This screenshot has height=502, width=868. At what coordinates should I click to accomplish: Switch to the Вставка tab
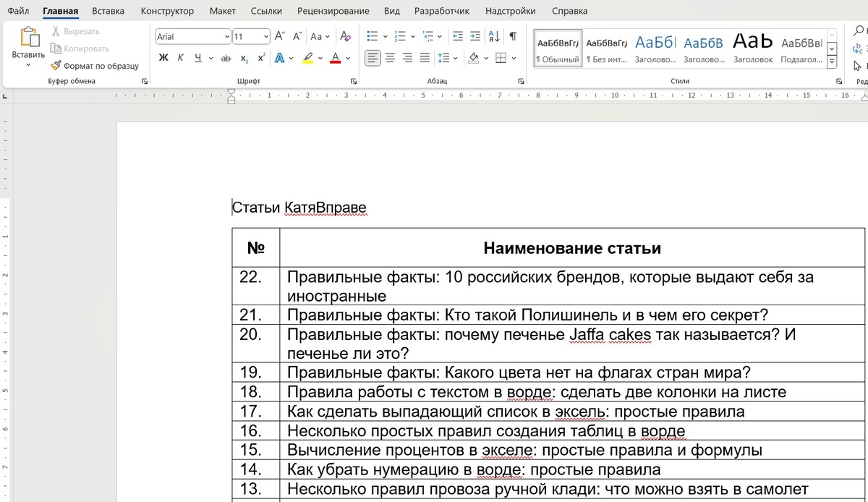pos(108,11)
